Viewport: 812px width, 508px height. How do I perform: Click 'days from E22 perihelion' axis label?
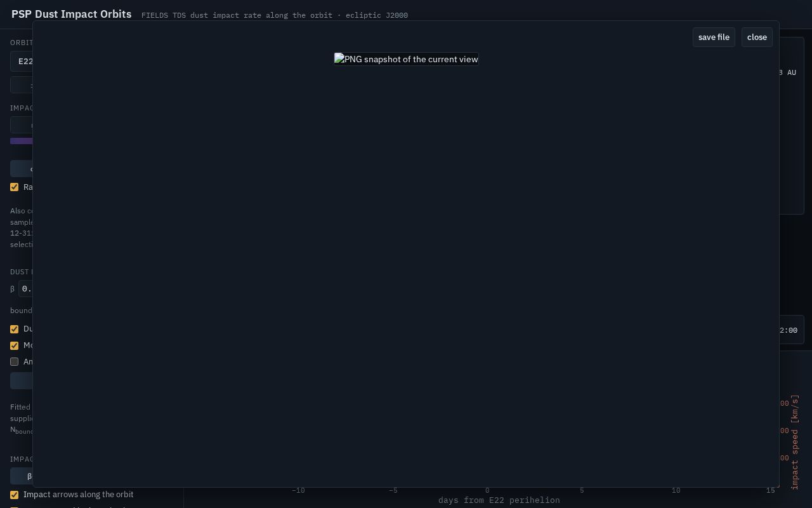click(499, 500)
